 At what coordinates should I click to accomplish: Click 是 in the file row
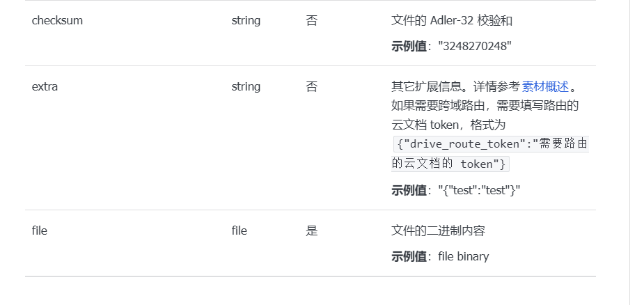coord(311,230)
